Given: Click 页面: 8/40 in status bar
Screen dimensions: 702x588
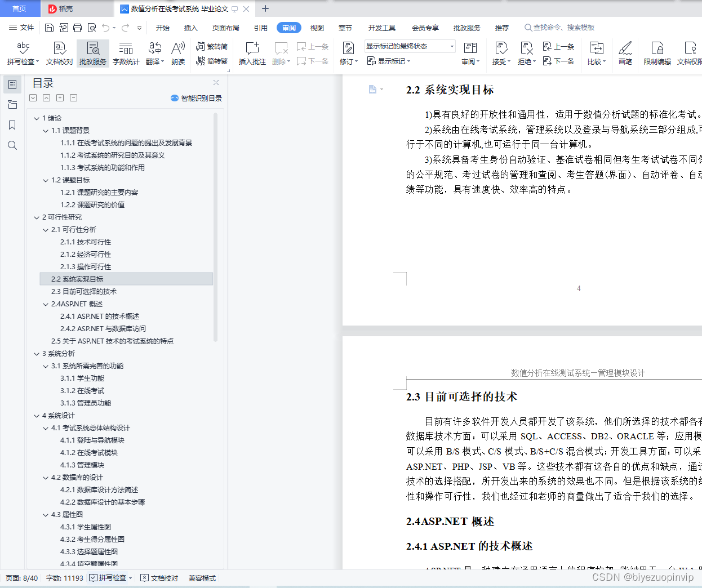Looking at the screenshot, I should coord(22,578).
